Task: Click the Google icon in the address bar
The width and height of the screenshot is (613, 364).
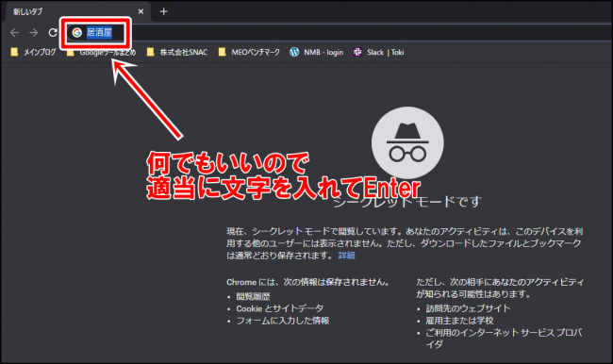Action: (77, 32)
